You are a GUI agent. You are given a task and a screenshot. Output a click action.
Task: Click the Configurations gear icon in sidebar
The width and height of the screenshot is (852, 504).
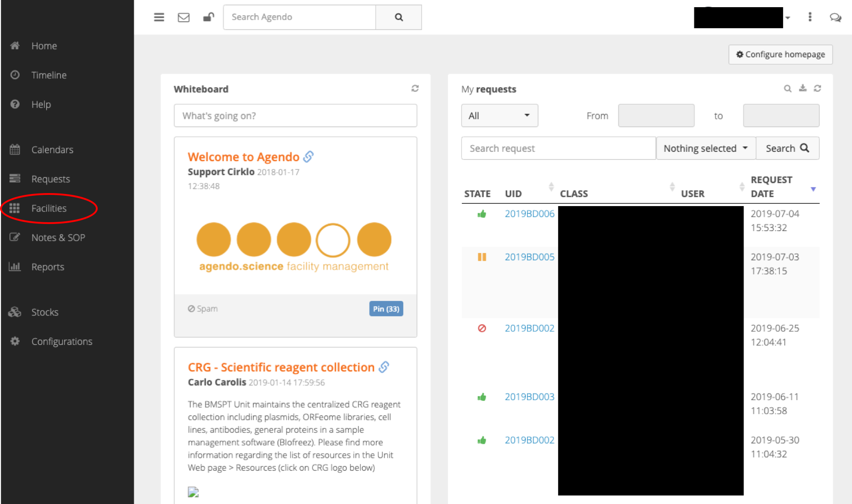point(15,341)
